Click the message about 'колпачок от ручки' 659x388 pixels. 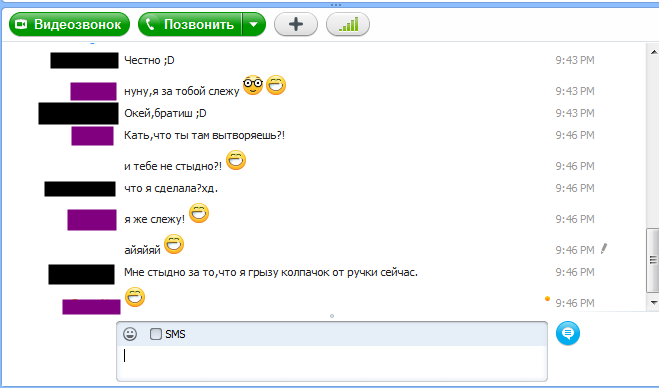click(x=271, y=272)
